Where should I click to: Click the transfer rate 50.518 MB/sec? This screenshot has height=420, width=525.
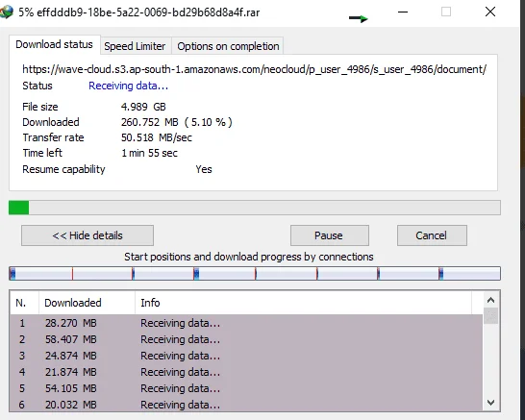pos(157,137)
